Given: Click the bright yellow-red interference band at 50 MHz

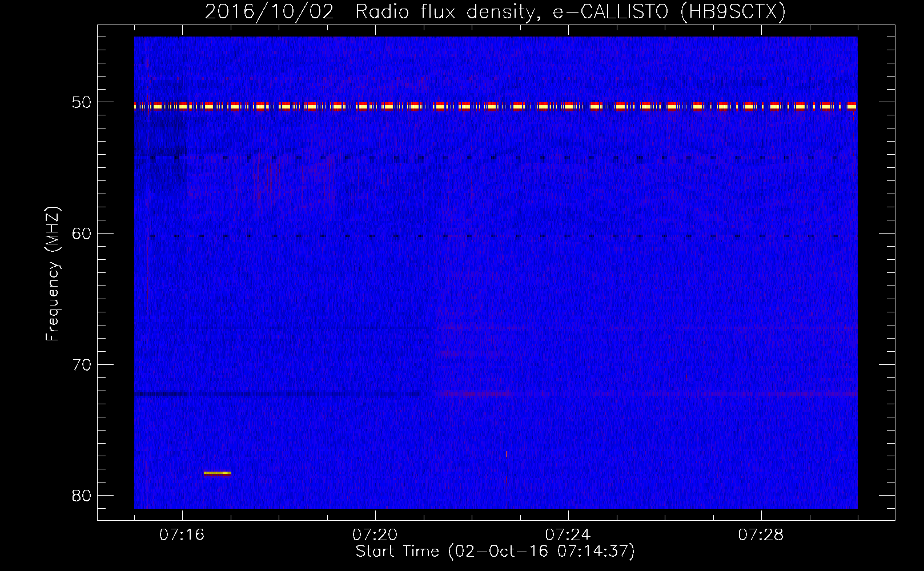Looking at the screenshot, I should (x=496, y=106).
